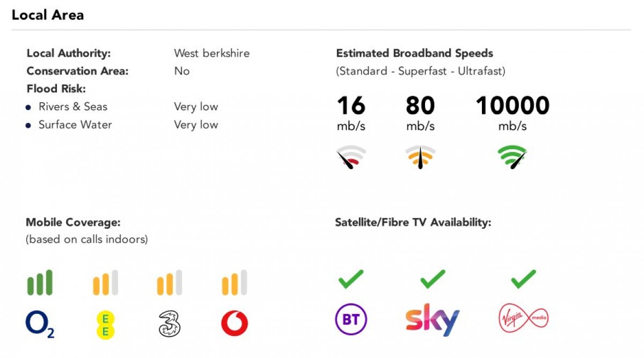Click the Vodafone logo
This screenshot has width=644, height=358.
[235, 324]
